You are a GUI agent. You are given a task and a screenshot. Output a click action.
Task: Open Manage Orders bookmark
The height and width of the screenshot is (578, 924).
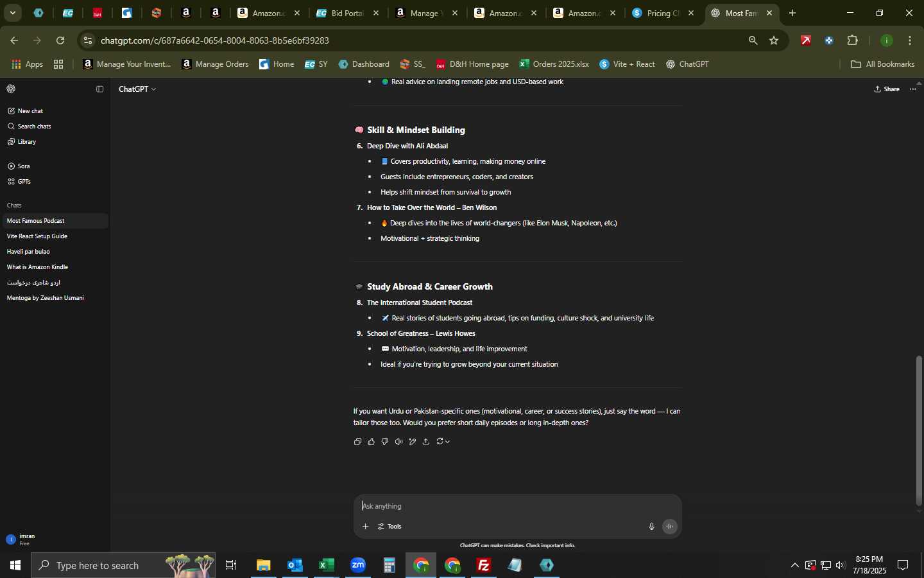click(216, 64)
